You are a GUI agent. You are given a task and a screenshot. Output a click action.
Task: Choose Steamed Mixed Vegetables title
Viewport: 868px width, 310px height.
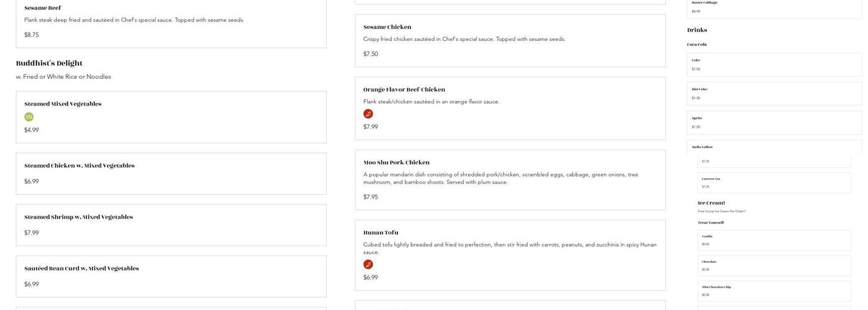pos(63,104)
